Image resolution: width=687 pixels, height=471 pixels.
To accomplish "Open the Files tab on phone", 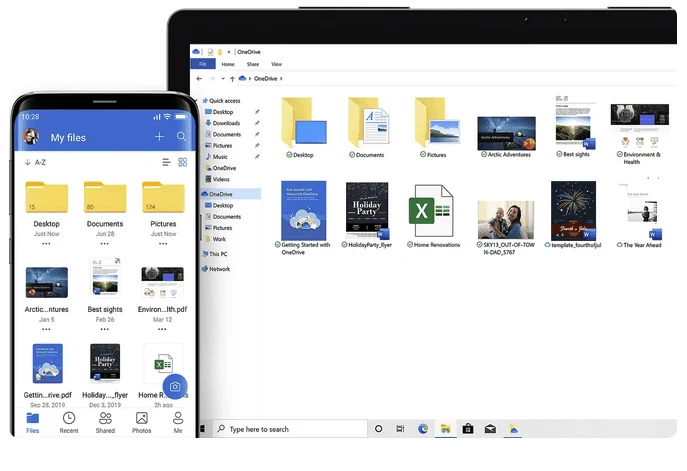I will tap(32, 422).
